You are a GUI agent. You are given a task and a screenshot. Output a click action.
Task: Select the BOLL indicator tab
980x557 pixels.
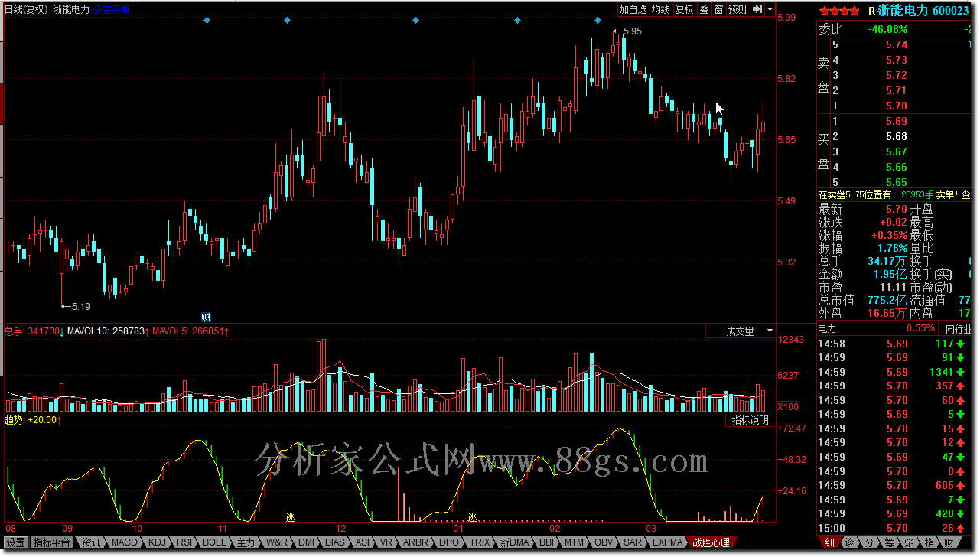tap(214, 542)
